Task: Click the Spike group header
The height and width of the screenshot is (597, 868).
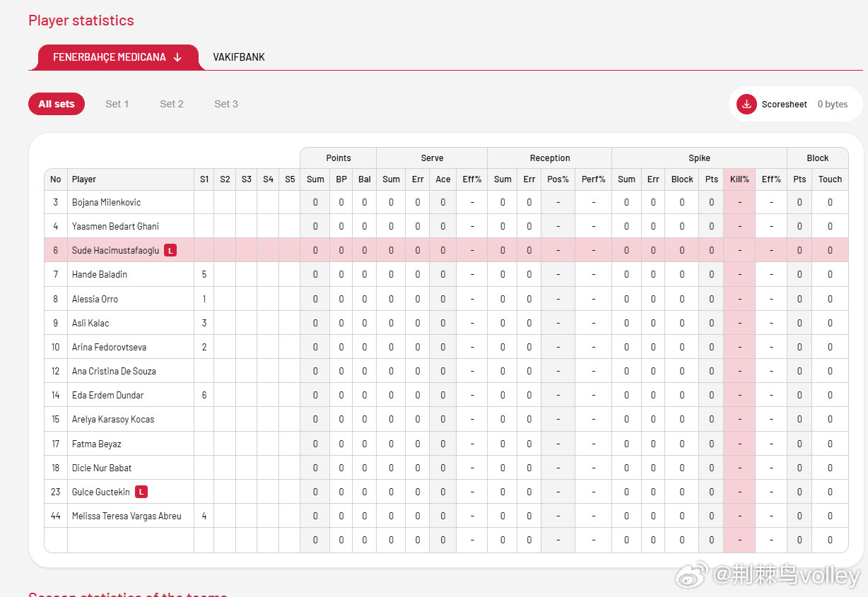Action: click(x=700, y=158)
